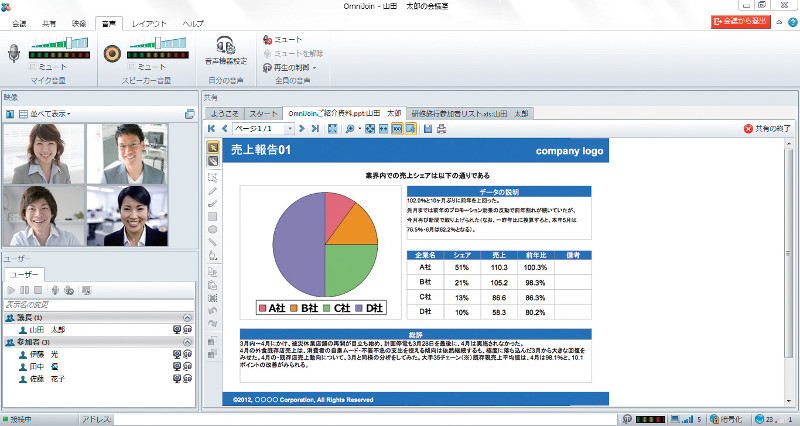Go to the previous page
The image size is (800, 426).
tap(224, 129)
